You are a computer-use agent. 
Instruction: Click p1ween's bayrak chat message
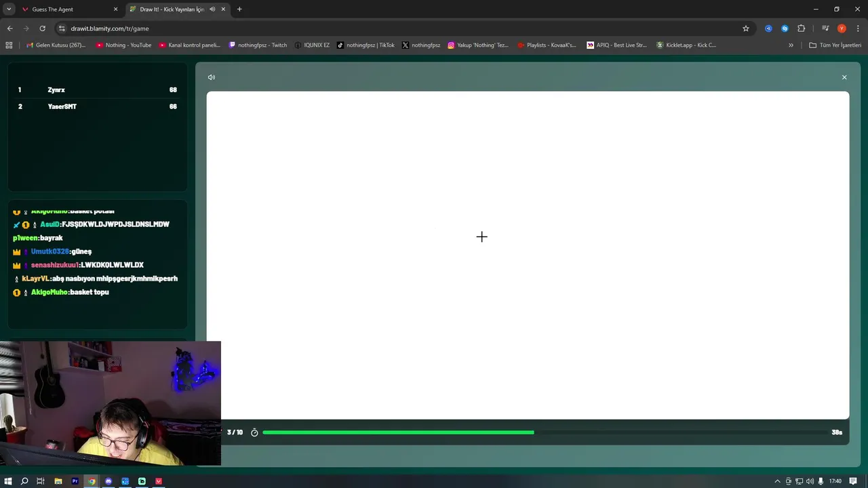pyautogui.click(x=38, y=238)
